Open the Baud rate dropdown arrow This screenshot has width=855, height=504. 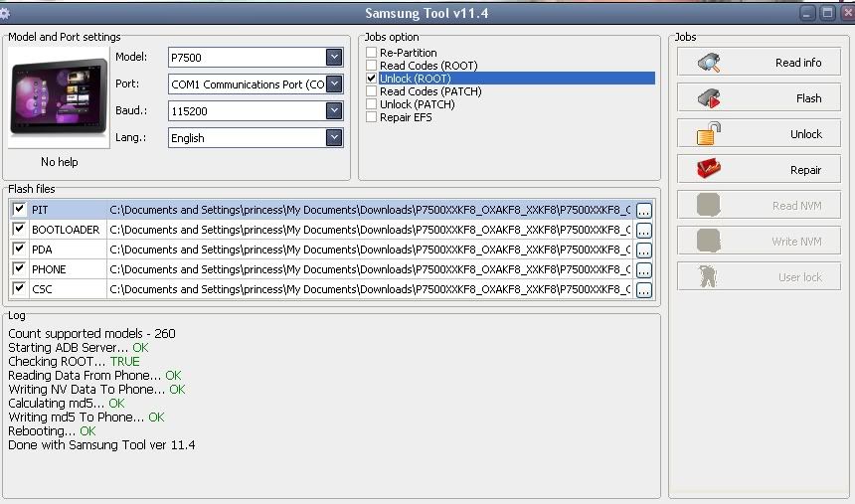tap(334, 110)
